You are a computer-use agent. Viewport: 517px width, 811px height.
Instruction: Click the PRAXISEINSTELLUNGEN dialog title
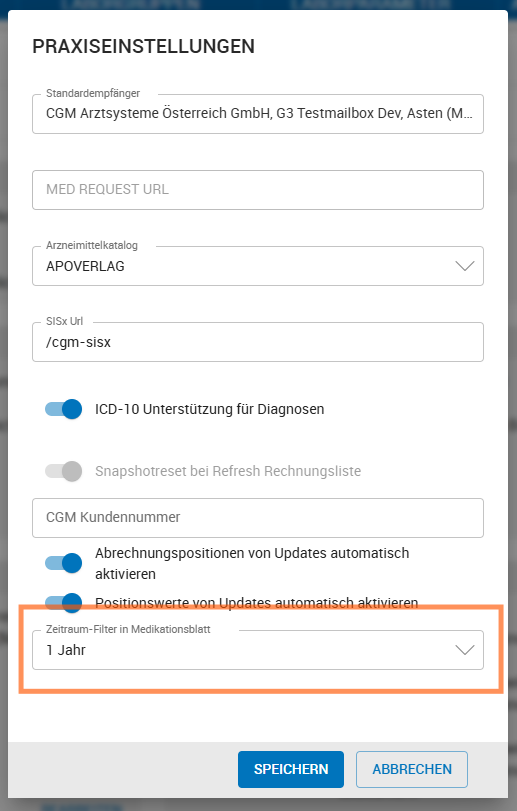(x=143, y=47)
